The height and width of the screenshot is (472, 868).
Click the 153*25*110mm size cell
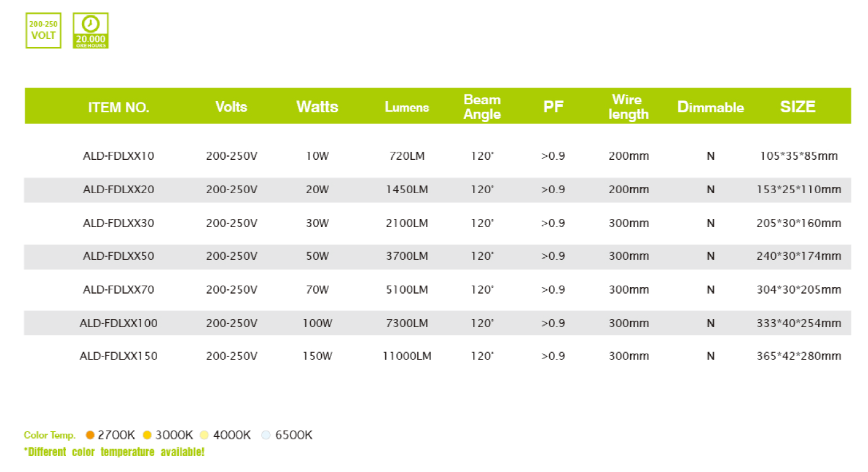tap(799, 189)
